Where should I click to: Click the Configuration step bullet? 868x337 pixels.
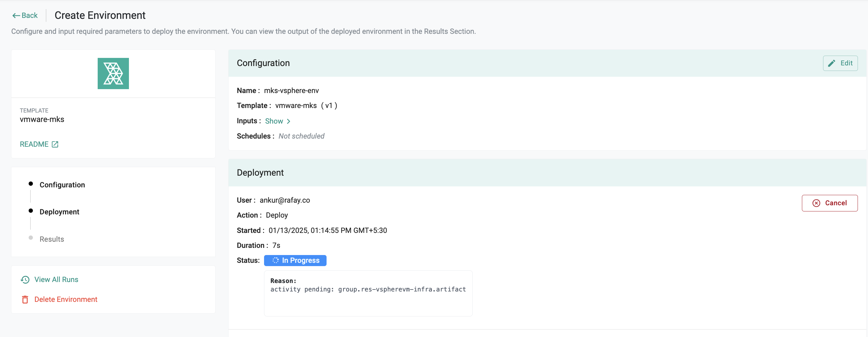tap(31, 184)
